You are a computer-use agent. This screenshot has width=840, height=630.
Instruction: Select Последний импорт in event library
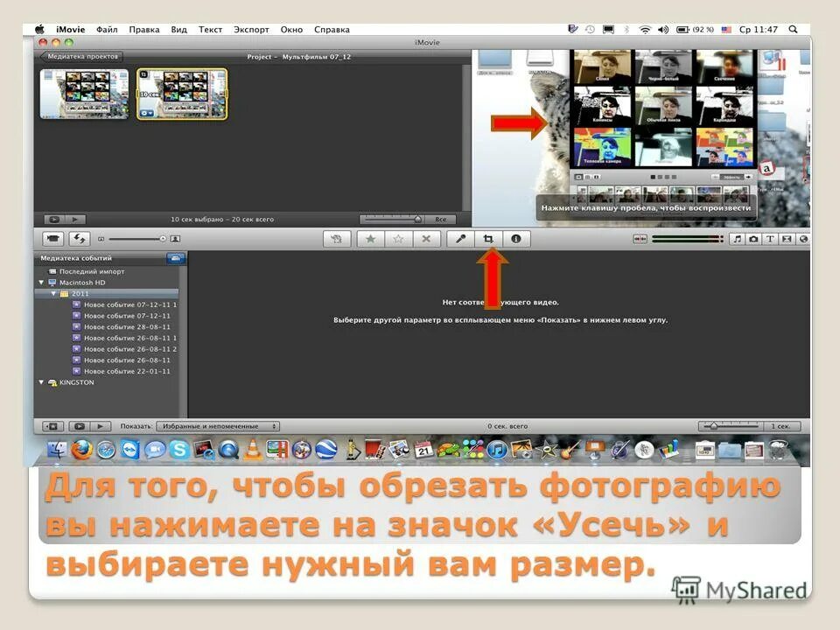[92, 271]
